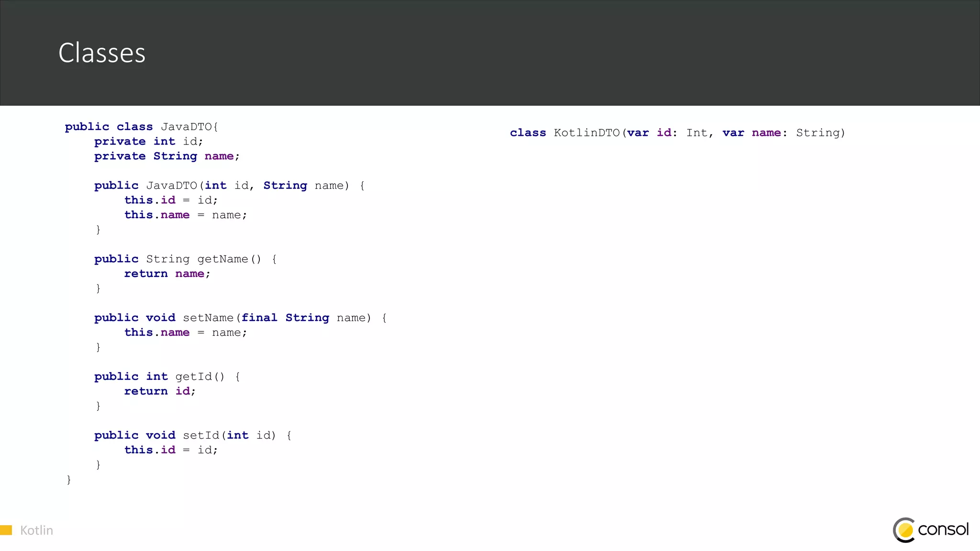The image size is (980, 551).
Task: Click the 'Classes' slide title
Action: pos(102,53)
